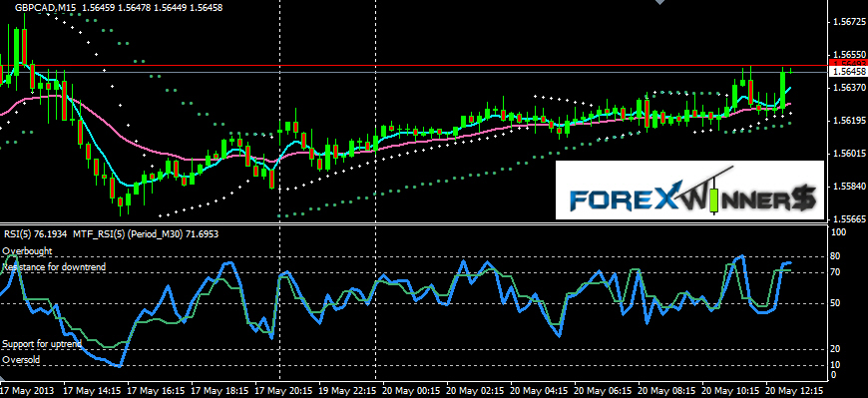Click the 20 May 02:15 time label
Viewport: 868px width, 398px height.
point(476,390)
